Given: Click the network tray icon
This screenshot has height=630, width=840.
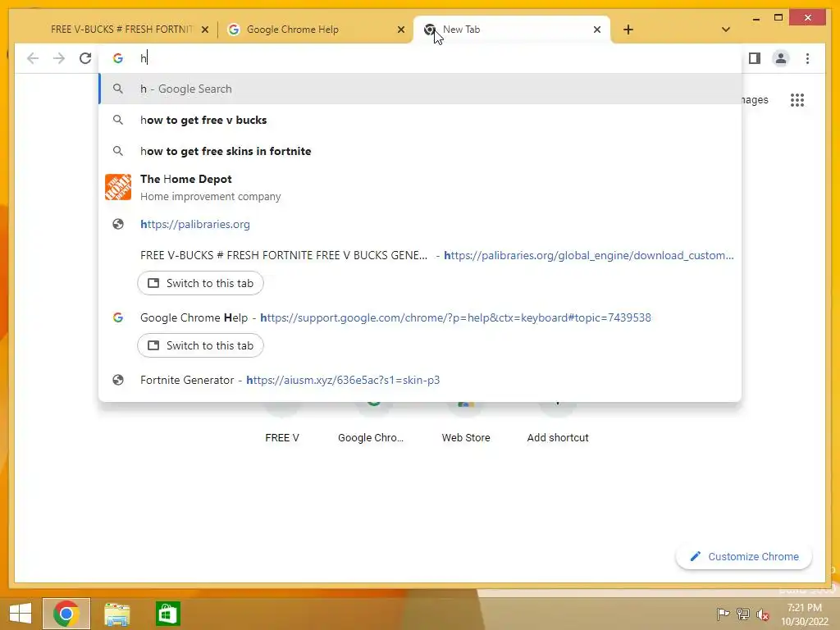Looking at the screenshot, I should [743, 614].
